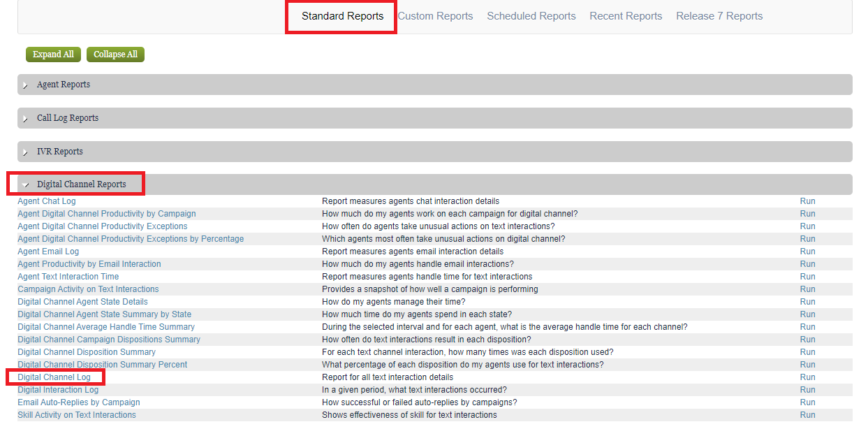The width and height of the screenshot is (868, 429).
Task: Run the Digital Channel Log report
Action: pos(807,377)
